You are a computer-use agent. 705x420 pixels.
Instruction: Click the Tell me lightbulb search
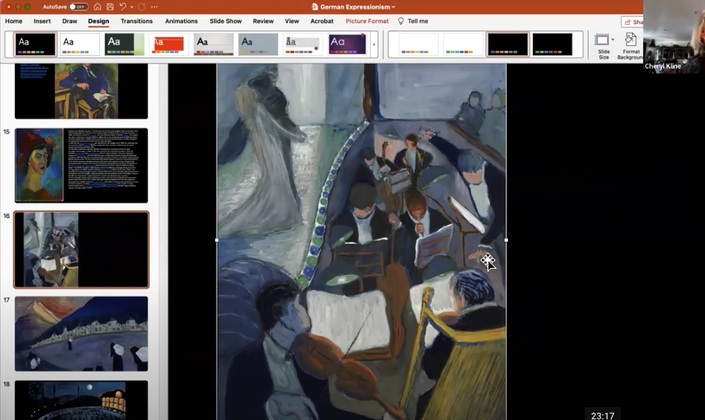point(413,21)
